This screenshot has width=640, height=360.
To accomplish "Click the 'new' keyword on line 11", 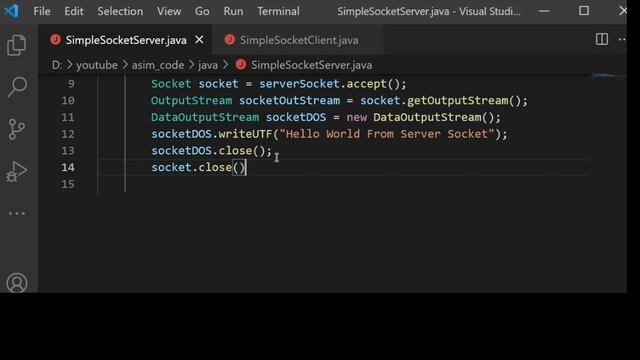I will click(356, 118).
